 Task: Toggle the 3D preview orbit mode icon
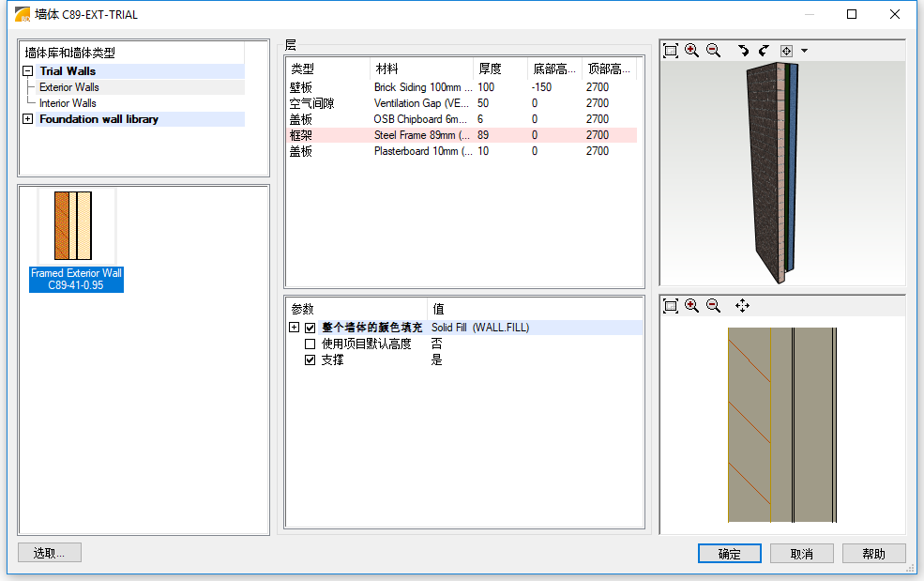786,51
